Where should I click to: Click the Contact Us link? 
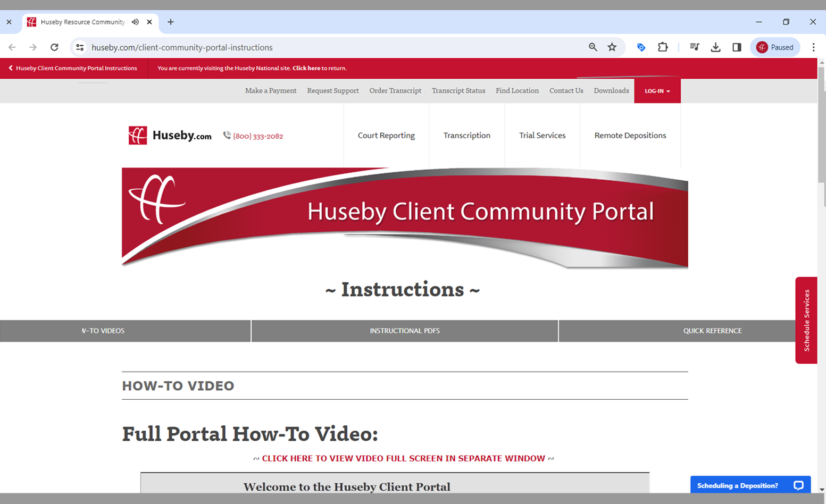click(x=566, y=91)
